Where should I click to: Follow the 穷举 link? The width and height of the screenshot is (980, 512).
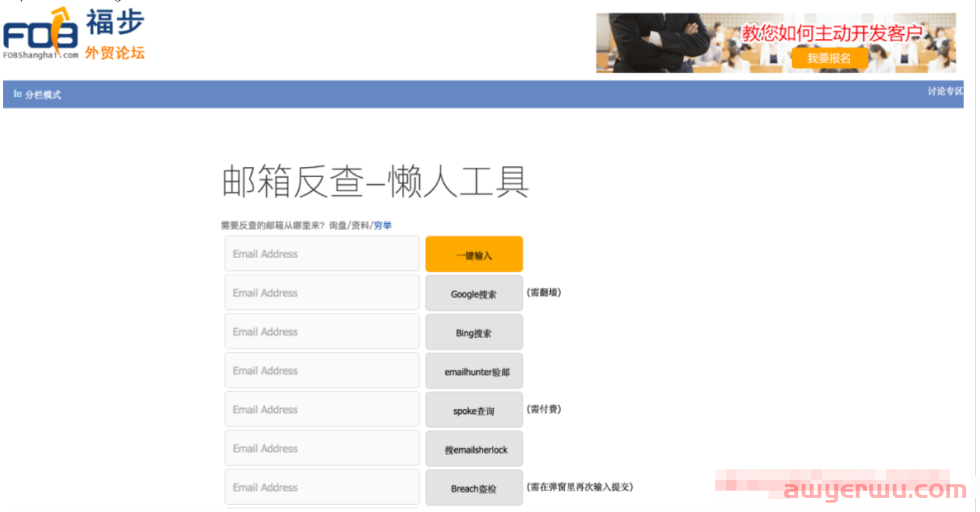383,225
